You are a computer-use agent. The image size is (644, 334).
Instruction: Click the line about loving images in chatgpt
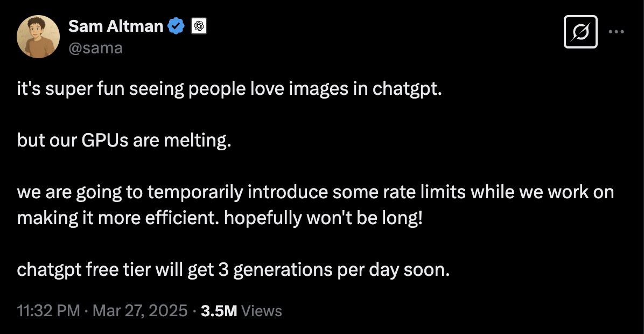pyautogui.click(x=229, y=89)
